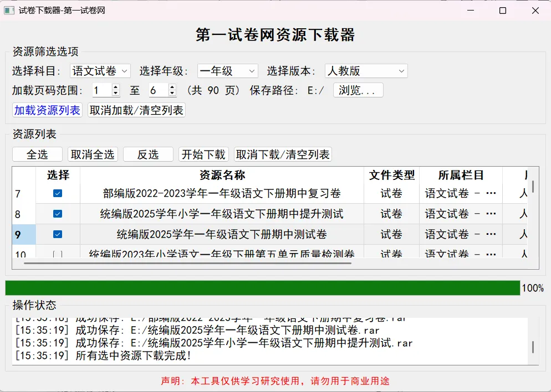Check the checkbox in row 10
The height and width of the screenshot is (392, 551).
pos(58,254)
